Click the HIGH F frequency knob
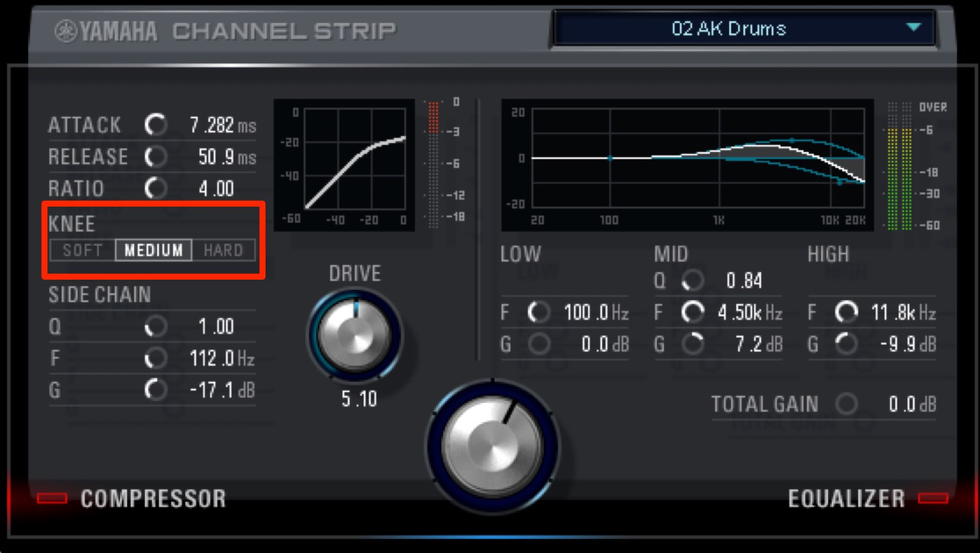Viewport: 980px width, 553px height. point(846,312)
